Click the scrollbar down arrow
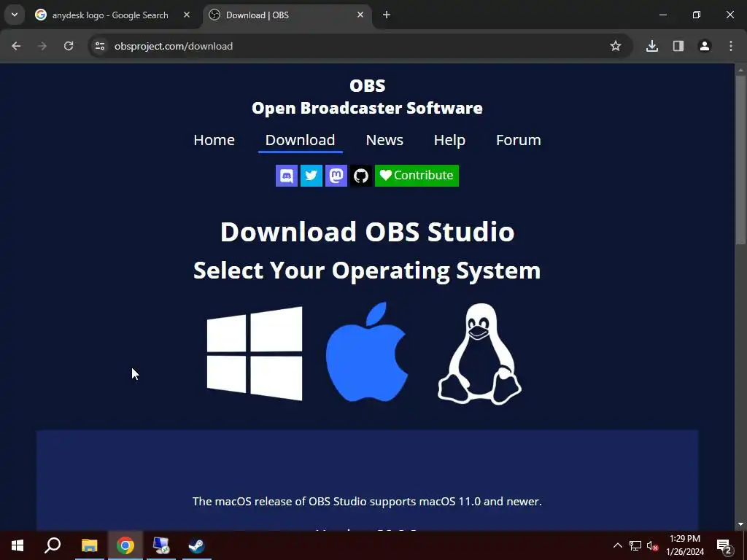 click(x=740, y=524)
